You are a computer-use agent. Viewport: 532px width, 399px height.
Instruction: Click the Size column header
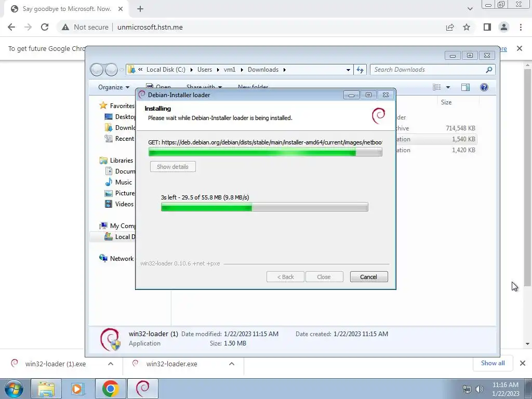(446, 102)
